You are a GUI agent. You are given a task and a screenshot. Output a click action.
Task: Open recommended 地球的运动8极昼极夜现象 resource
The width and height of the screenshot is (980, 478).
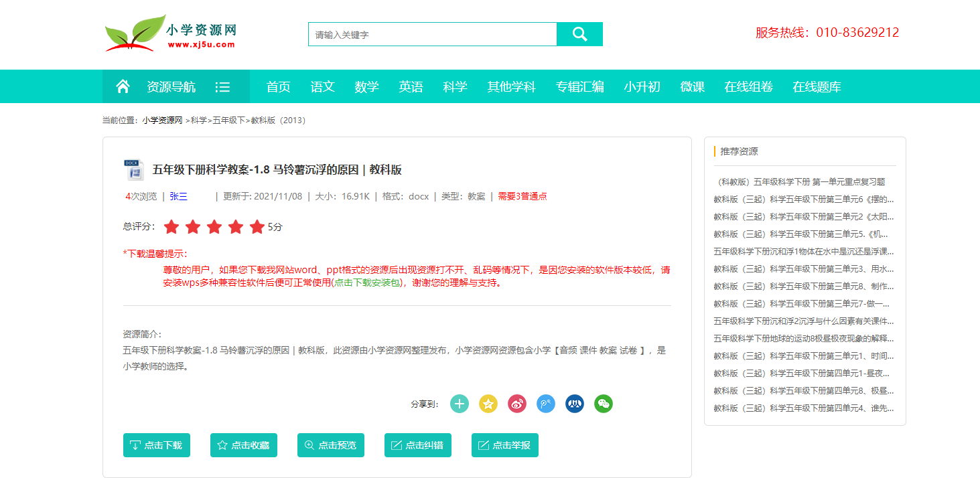804,339
